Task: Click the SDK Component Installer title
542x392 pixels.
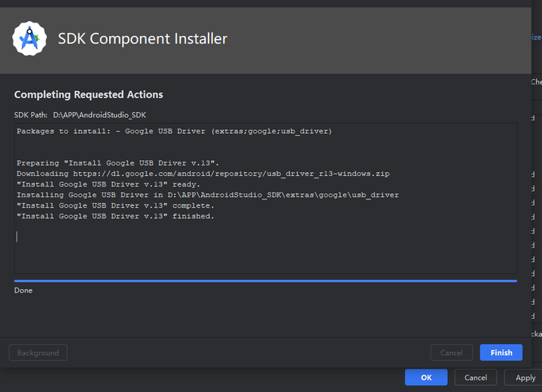Action: 142,38
